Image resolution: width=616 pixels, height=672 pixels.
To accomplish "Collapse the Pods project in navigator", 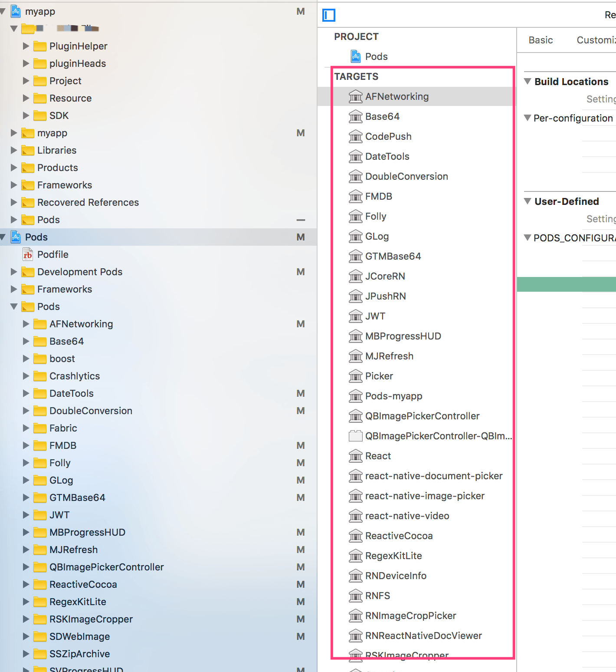I will (x=3, y=237).
